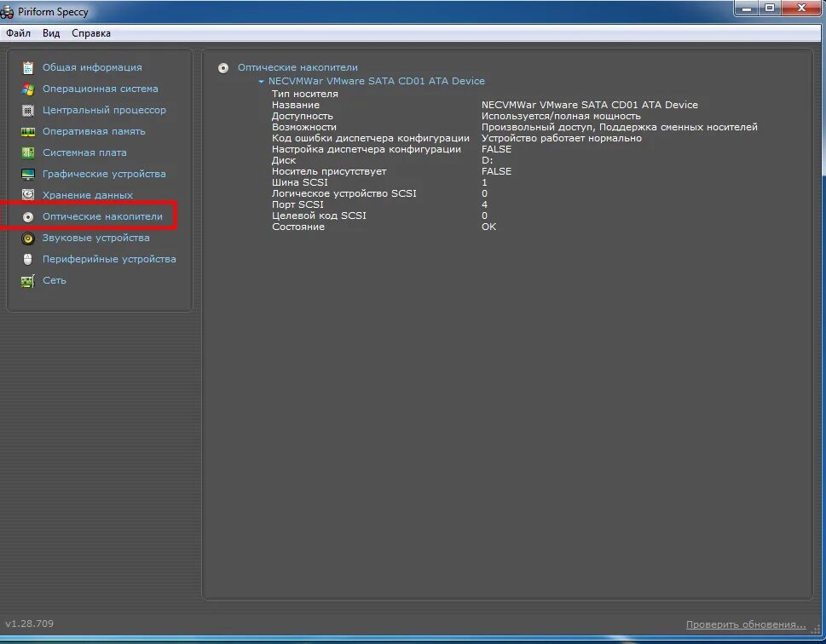The image size is (826, 644).
Task: Click NECVMWar VMware SATA CD01 device heading
Action: coord(377,81)
